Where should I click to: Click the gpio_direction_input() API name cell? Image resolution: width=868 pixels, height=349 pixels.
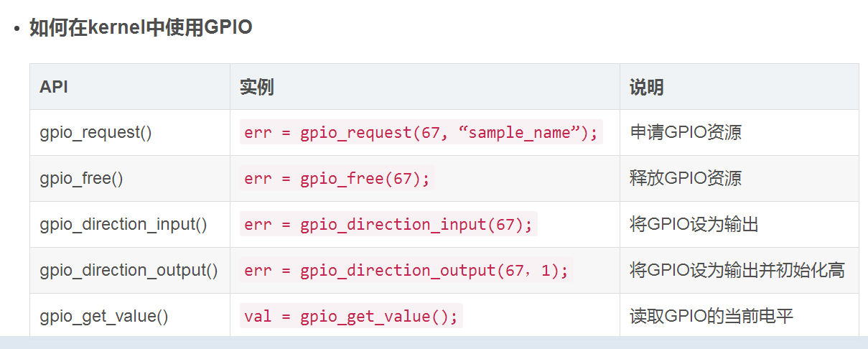(x=123, y=225)
